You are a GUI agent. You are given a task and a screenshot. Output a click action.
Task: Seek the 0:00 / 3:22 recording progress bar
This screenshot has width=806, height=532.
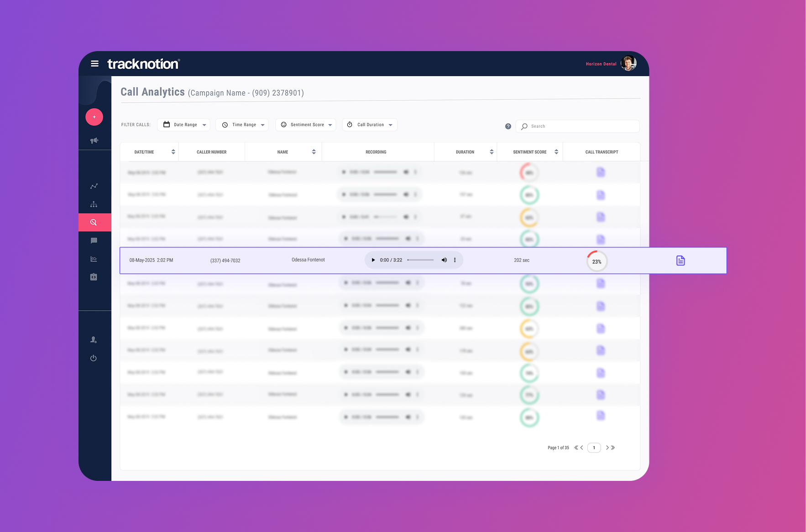tap(420, 260)
